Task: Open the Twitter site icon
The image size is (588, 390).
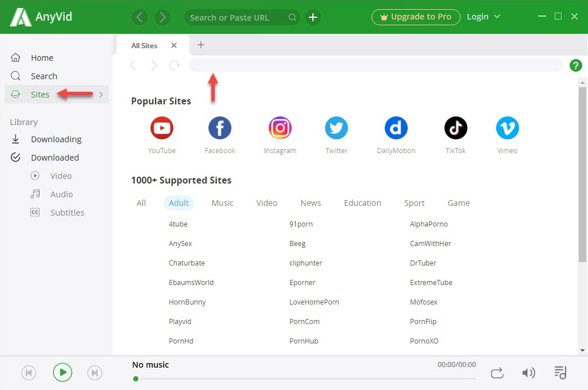Action: click(x=336, y=128)
